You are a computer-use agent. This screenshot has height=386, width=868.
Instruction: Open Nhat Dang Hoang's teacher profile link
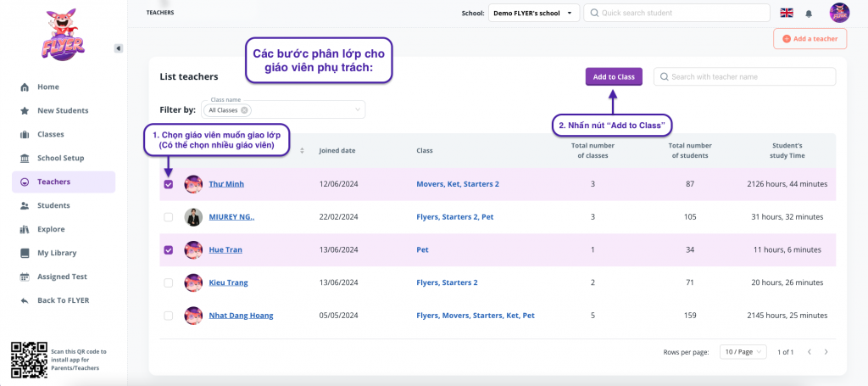pyautogui.click(x=241, y=316)
